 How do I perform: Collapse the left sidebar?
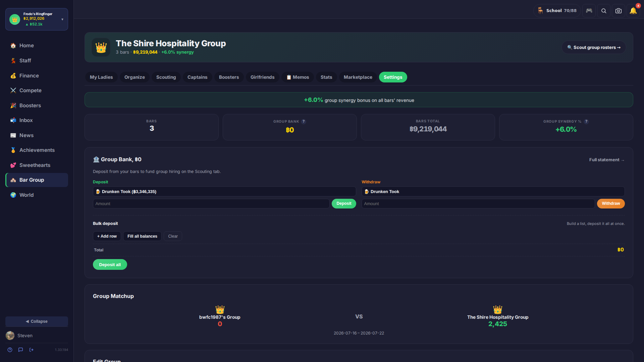37,321
